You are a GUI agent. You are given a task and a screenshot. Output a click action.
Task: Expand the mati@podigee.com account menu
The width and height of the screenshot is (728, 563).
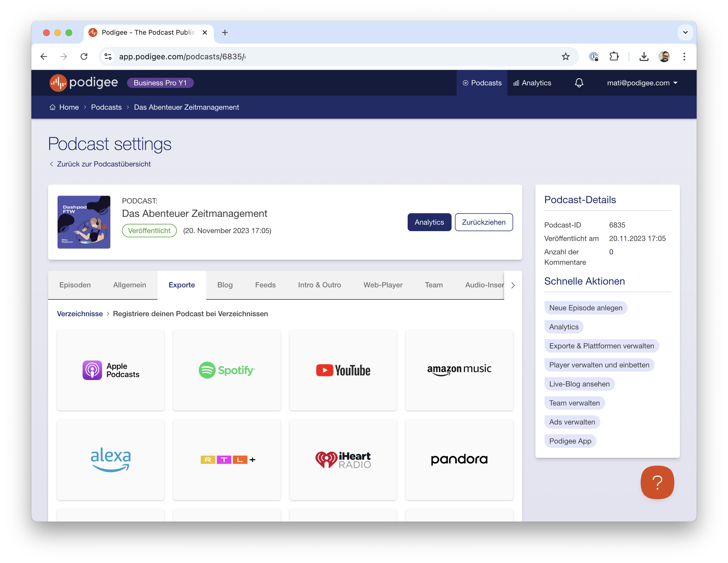click(642, 83)
